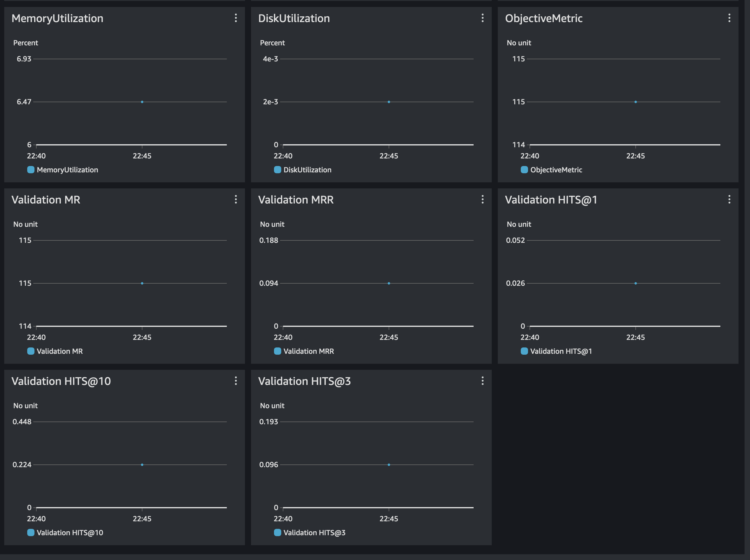This screenshot has width=750, height=560.
Task: Click the 22:45 time label in MemoryUtilization chart
Action: [x=142, y=156]
